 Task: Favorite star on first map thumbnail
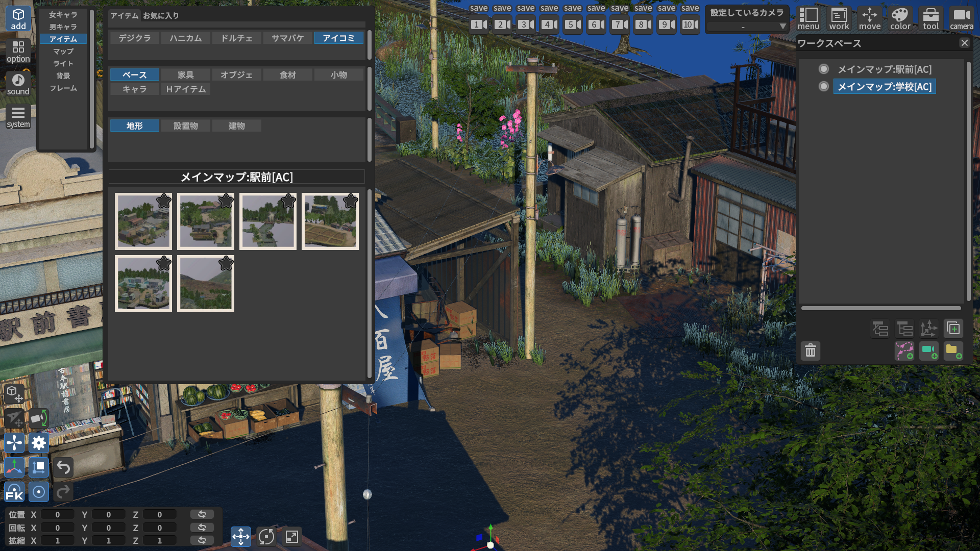click(164, 201)
